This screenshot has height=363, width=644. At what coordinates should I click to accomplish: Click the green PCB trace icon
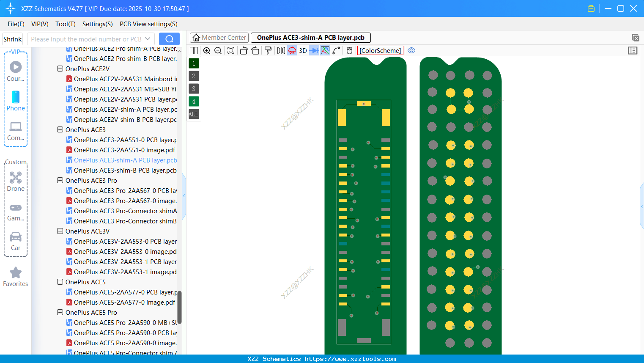coord(325,51)
